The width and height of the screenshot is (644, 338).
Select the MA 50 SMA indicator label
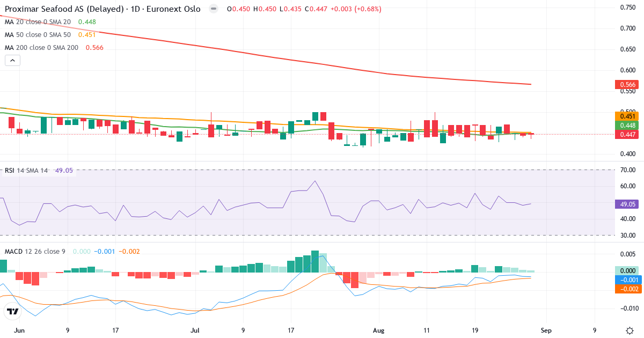point(38,35)
